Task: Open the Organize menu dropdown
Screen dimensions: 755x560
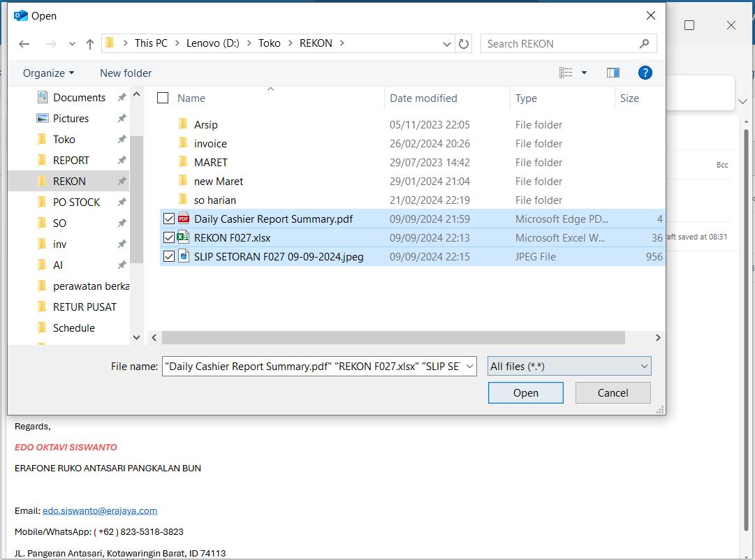Action: pyautogui.click(x=48, y=73)
